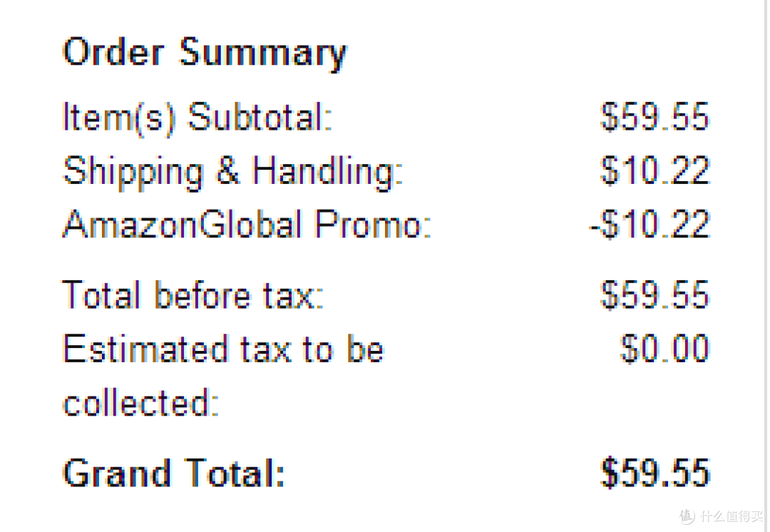Click the estimated tax amount $0.00

coord(664,349)
